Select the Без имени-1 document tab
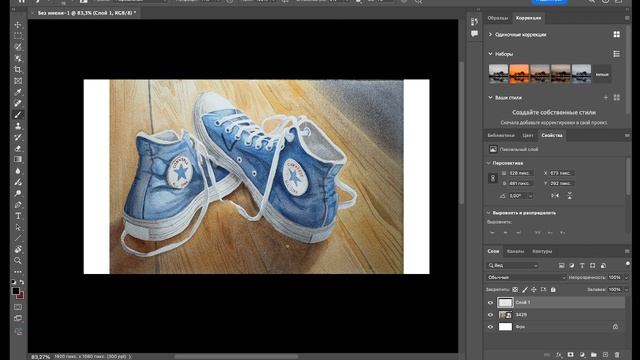Viewport: 640px width, 360px height. (x=87, y=13)
